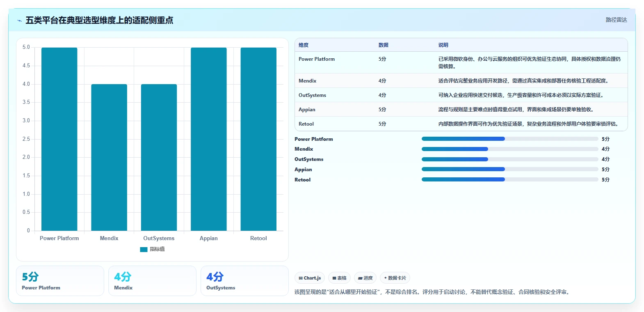
Task: Click the OutSystems progress bar
Action: [x=510, y=159]
